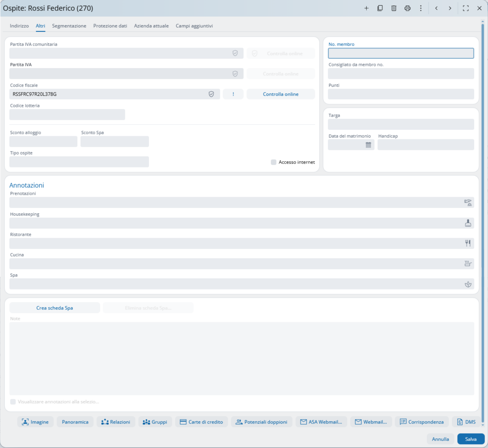
Task: Click into the Targa input field
Action: point(401,124)
